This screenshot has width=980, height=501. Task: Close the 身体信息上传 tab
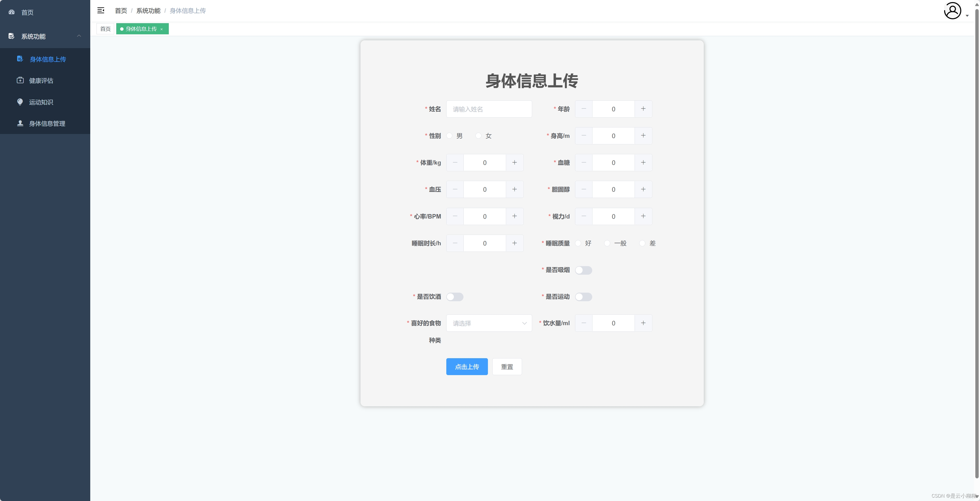tap(161, 29)
